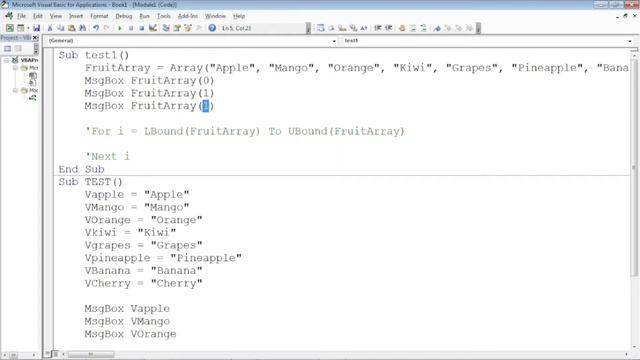This screenshot has height=360, width=640.
Task: Toggle Design Mode icon
Action: (153, 28)
